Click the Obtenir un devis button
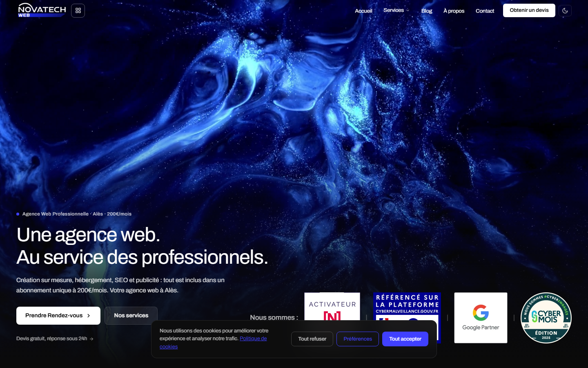 point(529,10)
